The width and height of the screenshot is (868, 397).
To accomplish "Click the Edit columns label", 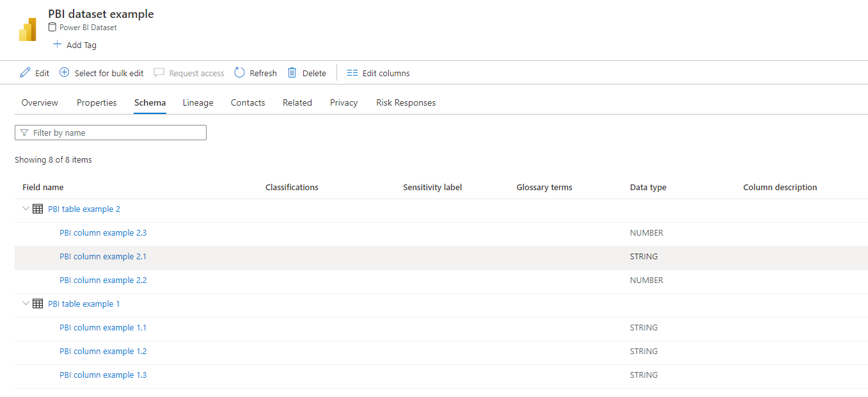I will click(x=386, y=74).
